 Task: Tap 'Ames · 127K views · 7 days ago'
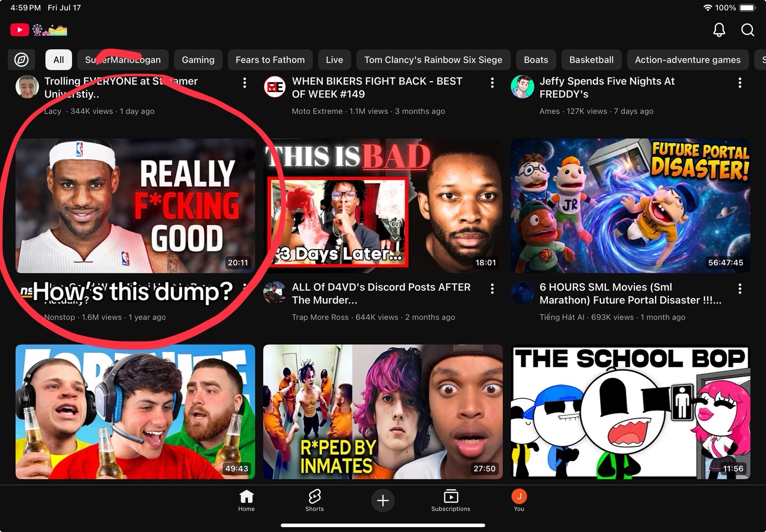point(596,111)
